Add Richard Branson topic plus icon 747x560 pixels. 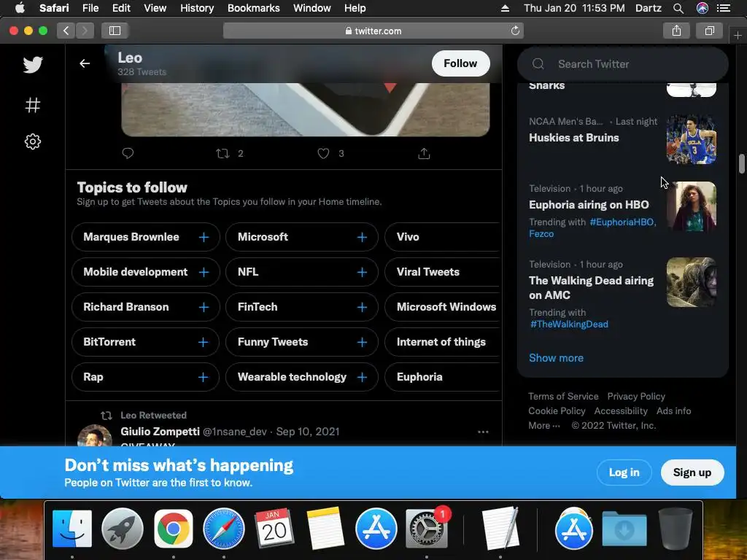point(204,307)
